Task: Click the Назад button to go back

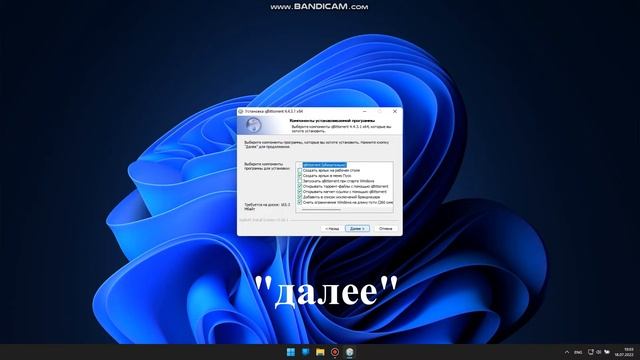Action: tap(332, 229)
